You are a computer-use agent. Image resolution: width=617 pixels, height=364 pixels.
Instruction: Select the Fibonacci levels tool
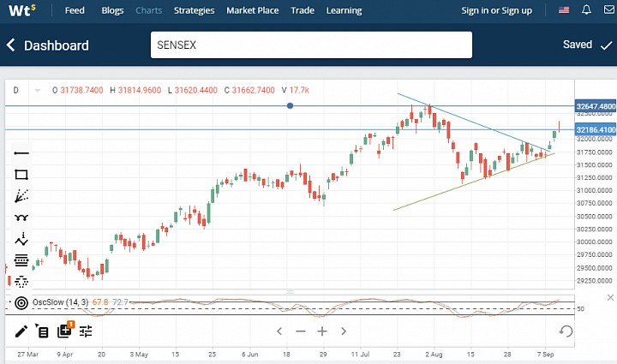[21, 260]
